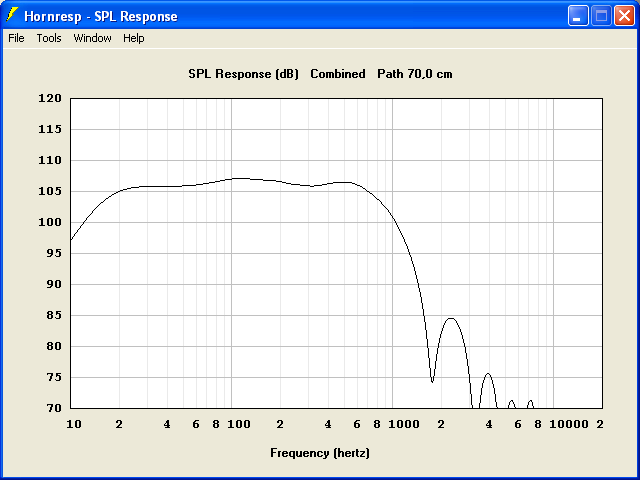Click the 'Hornresp - SPL Response' window title
Image resolution: width=641 pixels, height=480 pixels.
click(x=101, y=16)
